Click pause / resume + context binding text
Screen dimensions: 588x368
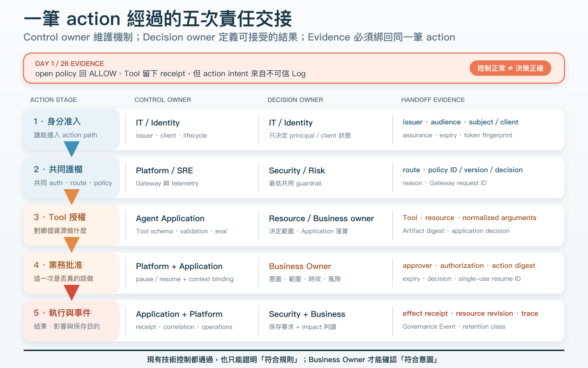pyautogui.click(x=184, y=279)
